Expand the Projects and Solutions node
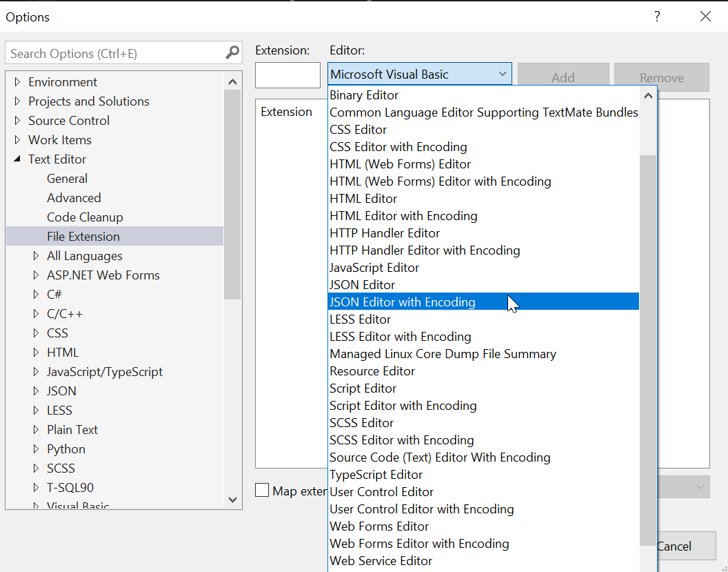 [18, 101]
